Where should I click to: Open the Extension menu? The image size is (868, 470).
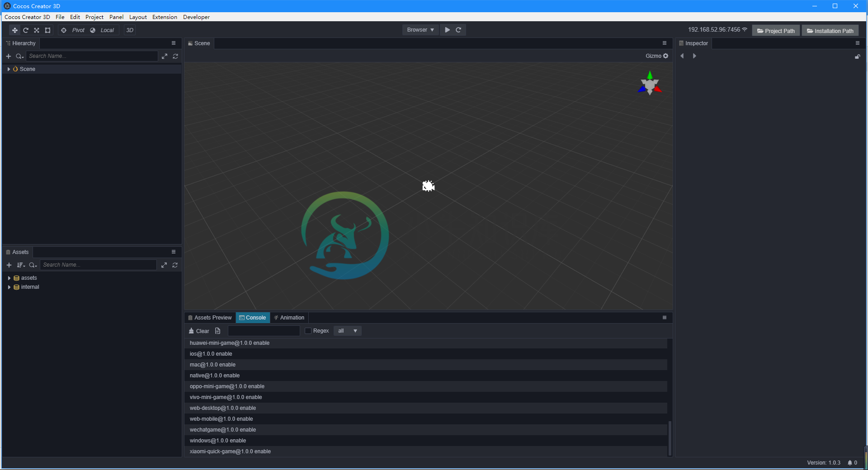click(x=165, y=17)
